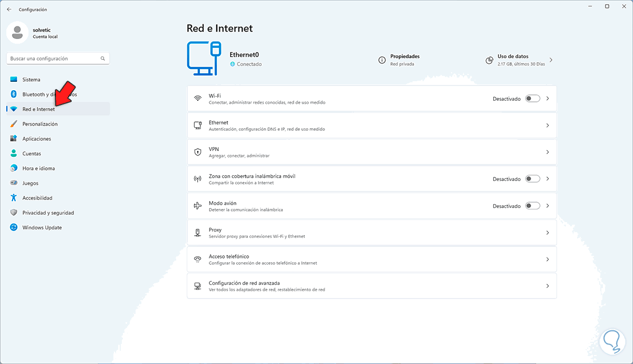Open Propiedades of the private network
Viewport: 633px width, 364px height.
pos(399,60)
